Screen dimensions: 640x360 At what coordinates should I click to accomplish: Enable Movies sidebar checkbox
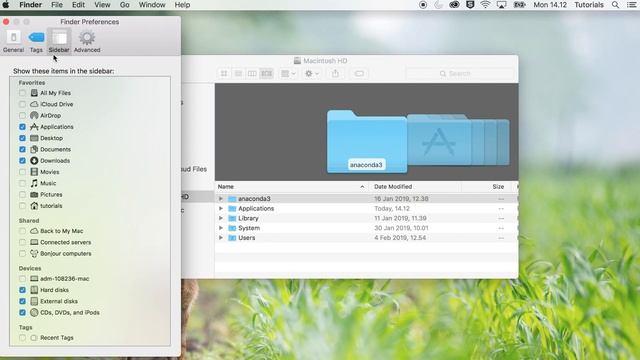click(22, 172)
